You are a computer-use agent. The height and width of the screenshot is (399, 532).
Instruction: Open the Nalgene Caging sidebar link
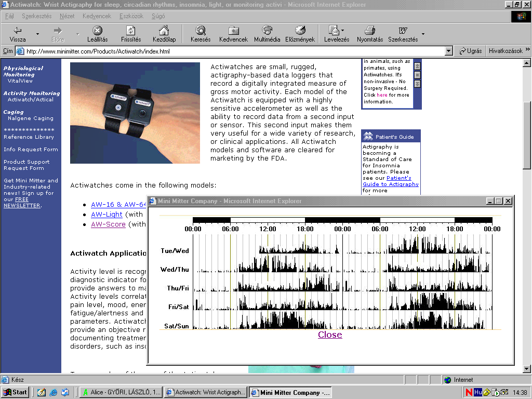click(x=31, y=118)
